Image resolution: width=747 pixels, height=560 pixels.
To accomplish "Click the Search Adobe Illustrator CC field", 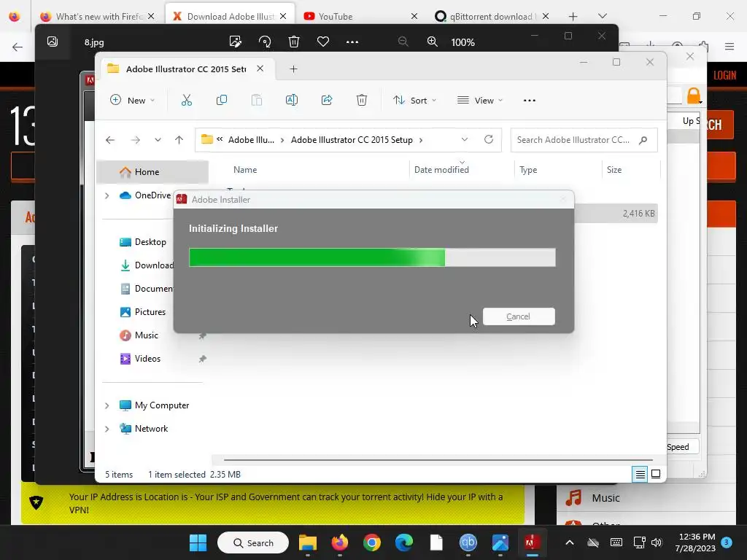I will (584, 140).
